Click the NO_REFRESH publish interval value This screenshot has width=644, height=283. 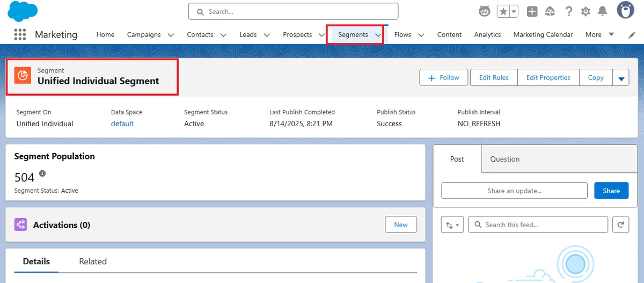[x=479, y=124]
